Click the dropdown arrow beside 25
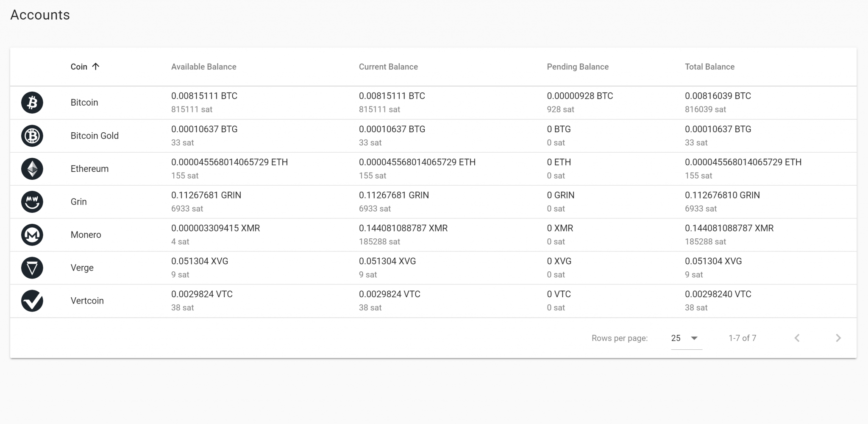The height and width of the screenshot is (424, 868). [695, 338]
